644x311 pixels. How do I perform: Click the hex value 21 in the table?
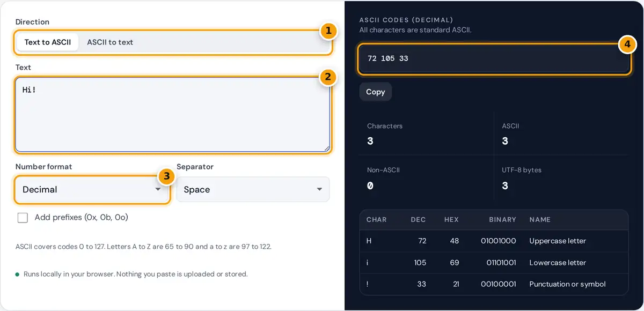(456, 284)
